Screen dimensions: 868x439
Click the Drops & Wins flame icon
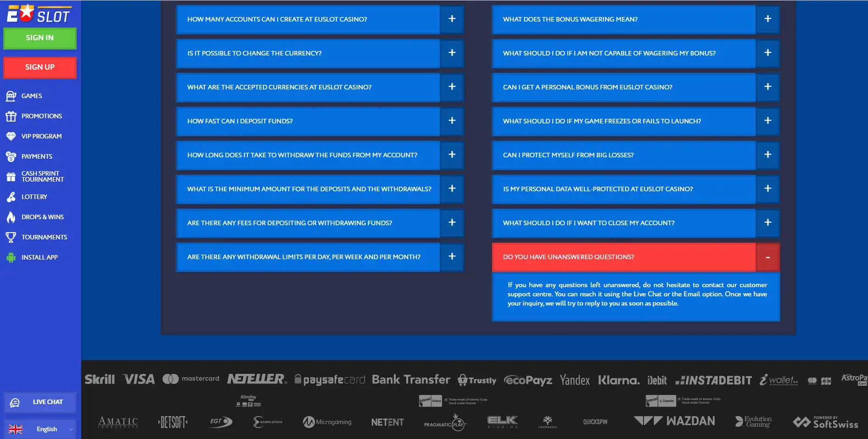click(11, 217)
